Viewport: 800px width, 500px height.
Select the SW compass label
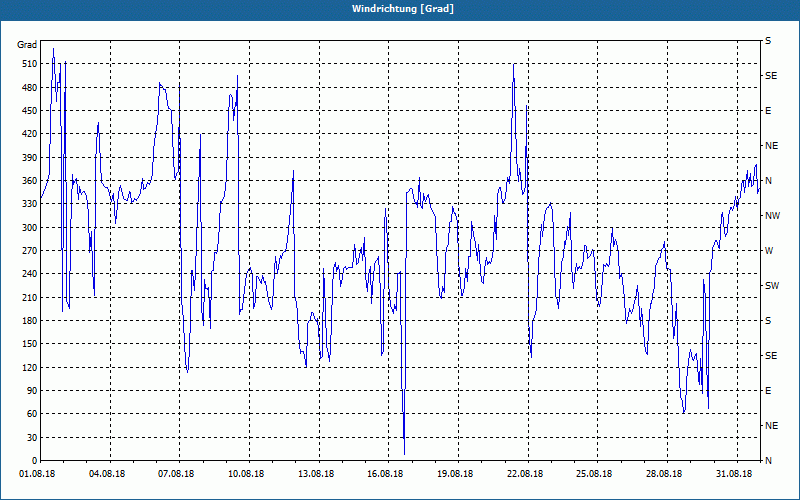tap(772, 286)
